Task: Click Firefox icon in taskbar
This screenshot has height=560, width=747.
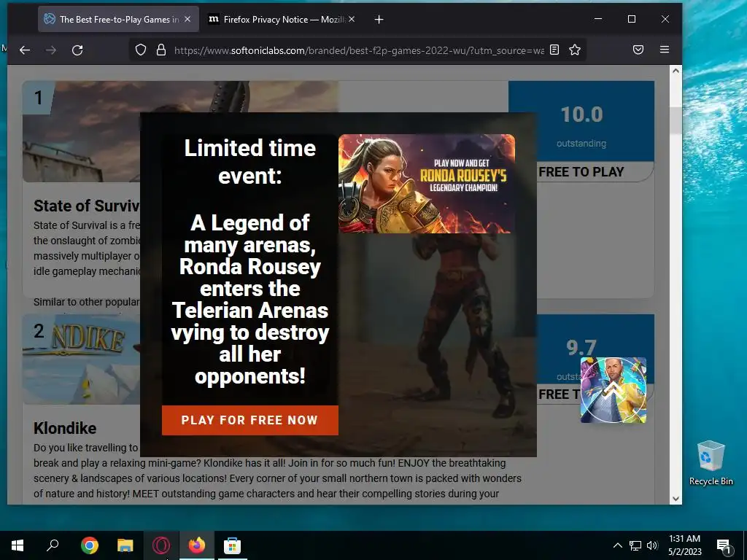Action: [x=197, y=545]
